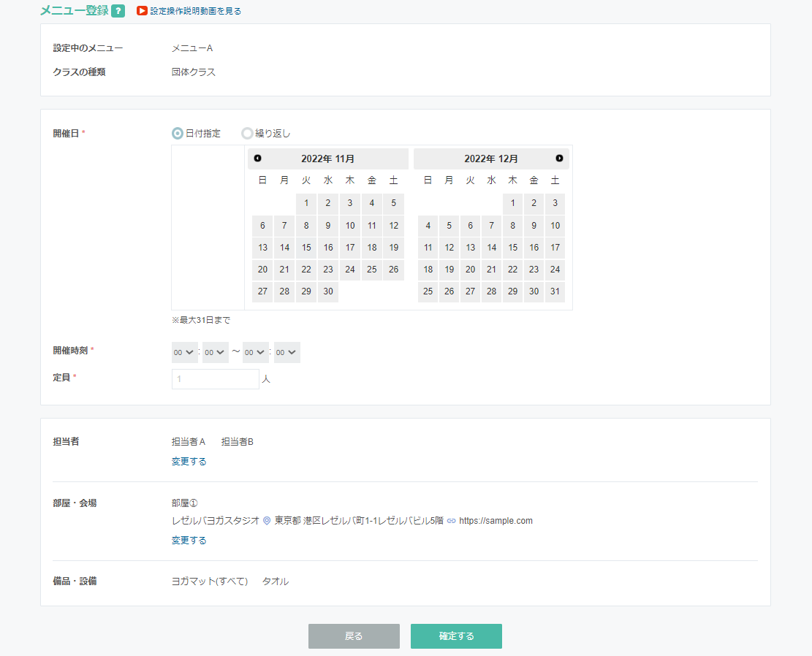Select November 15 in the calendar

tap(306, 248)
